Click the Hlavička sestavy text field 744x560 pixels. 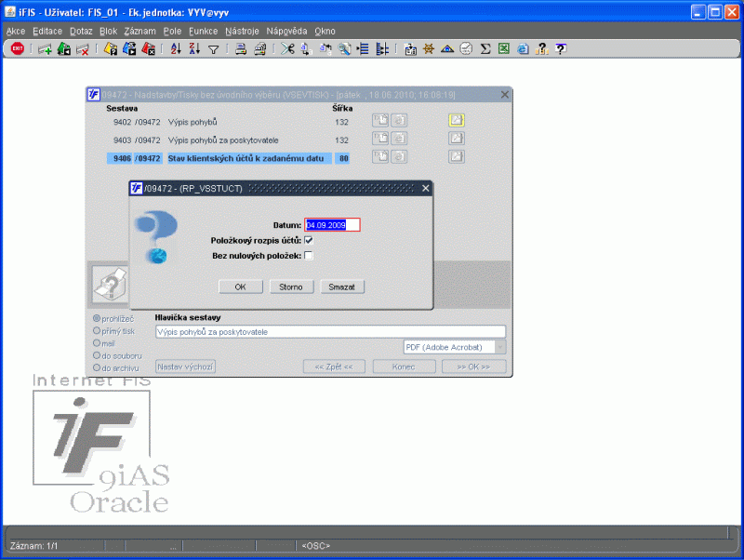(330, 332)
